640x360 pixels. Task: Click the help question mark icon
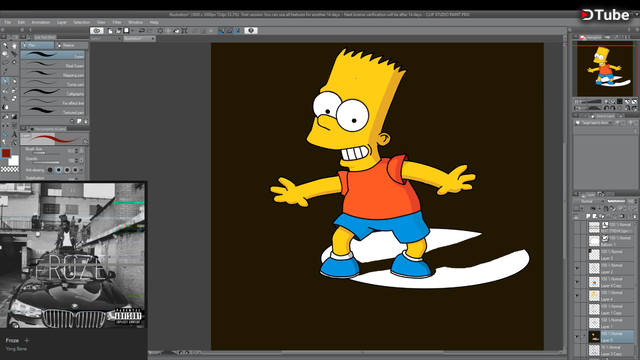(251, 31)
